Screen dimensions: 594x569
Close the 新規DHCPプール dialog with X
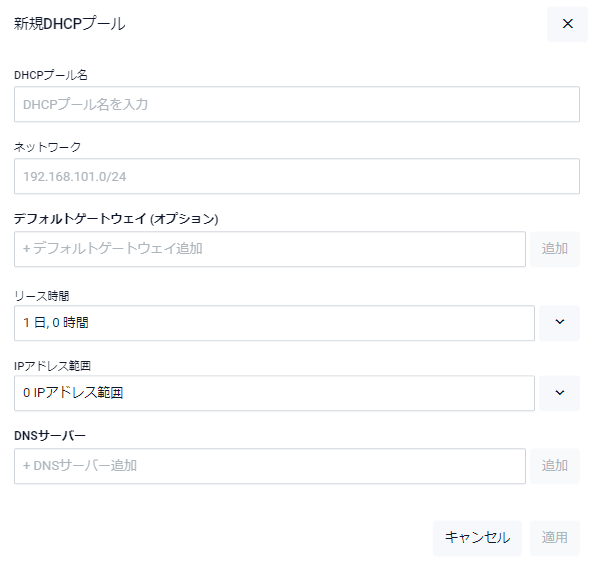coord(567,24)
